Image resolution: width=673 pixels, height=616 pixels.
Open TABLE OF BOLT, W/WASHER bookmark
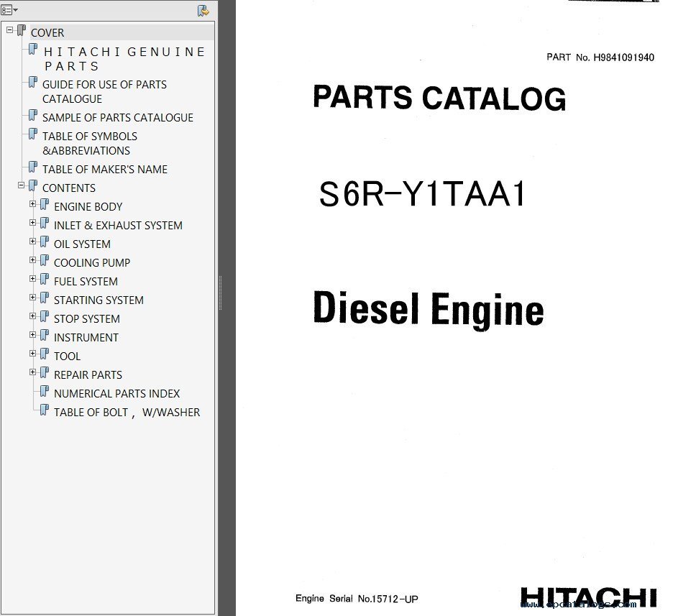point(127,413)
